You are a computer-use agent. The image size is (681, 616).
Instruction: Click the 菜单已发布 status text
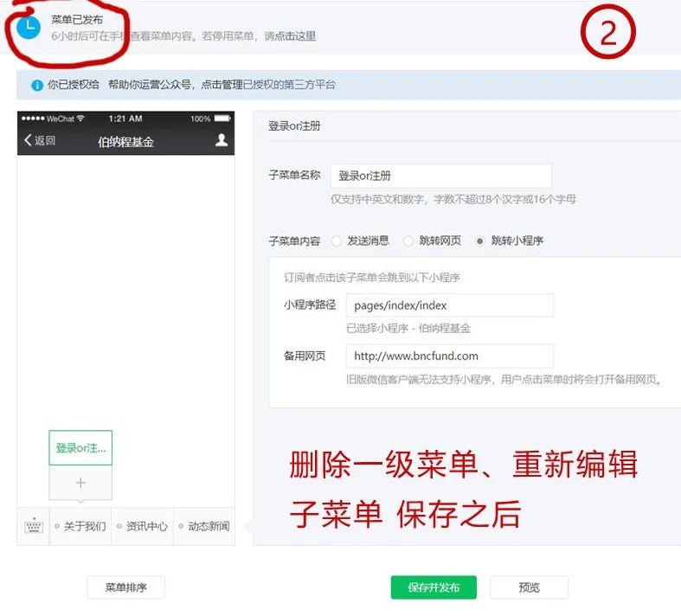77,20
